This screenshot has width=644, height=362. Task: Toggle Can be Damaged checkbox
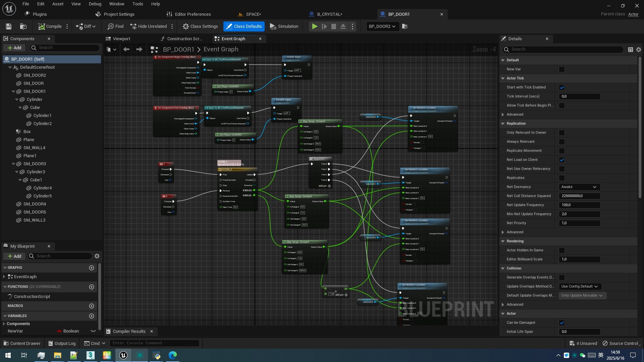coord(562,323)
